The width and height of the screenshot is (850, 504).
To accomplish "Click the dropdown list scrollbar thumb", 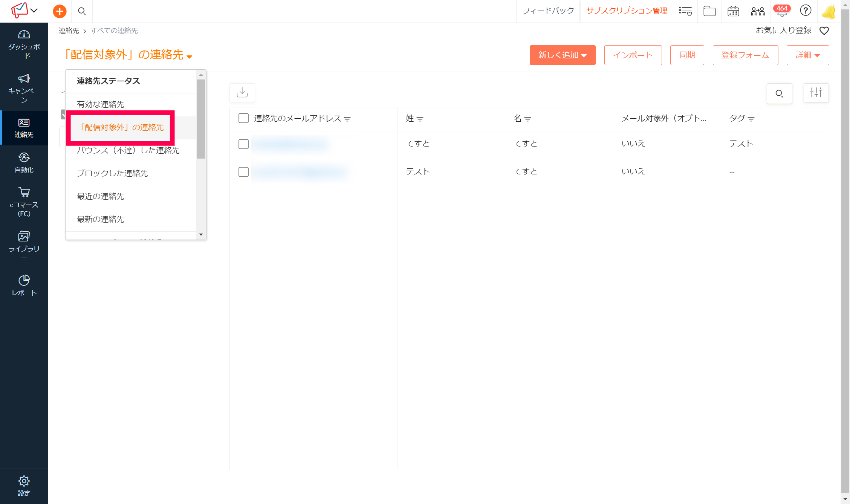I will tap(201, 119).
